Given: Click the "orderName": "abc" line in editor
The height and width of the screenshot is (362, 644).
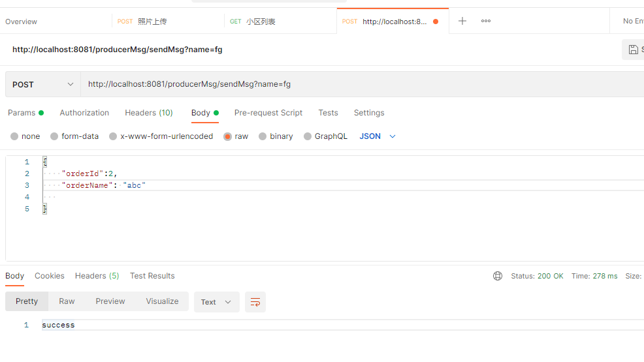Looking at the screenshot, I should 103,185.
